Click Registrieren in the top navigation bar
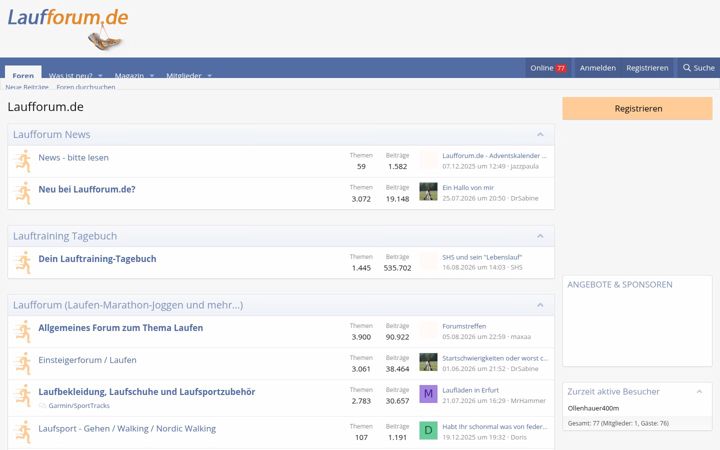720x450 pixels. (x=647, y=68)
